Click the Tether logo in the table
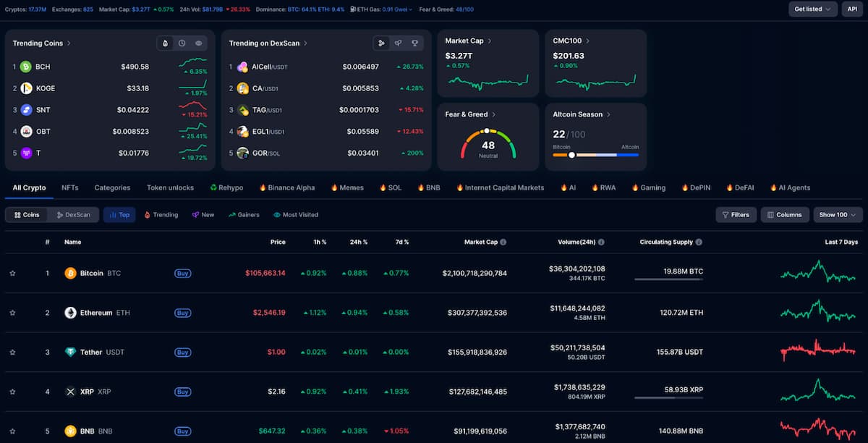Viewport: 868px width, 443px height. pos(70,353)
